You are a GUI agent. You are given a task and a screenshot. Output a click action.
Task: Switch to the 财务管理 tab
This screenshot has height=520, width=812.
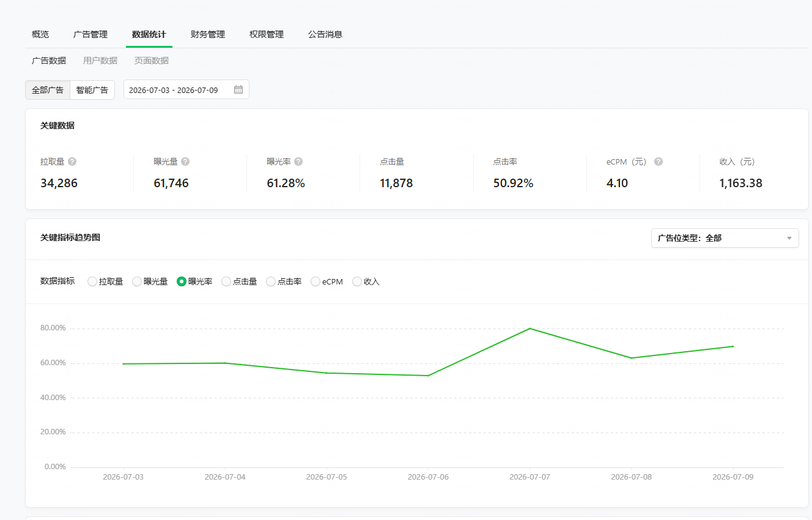[x=208, y=34]
